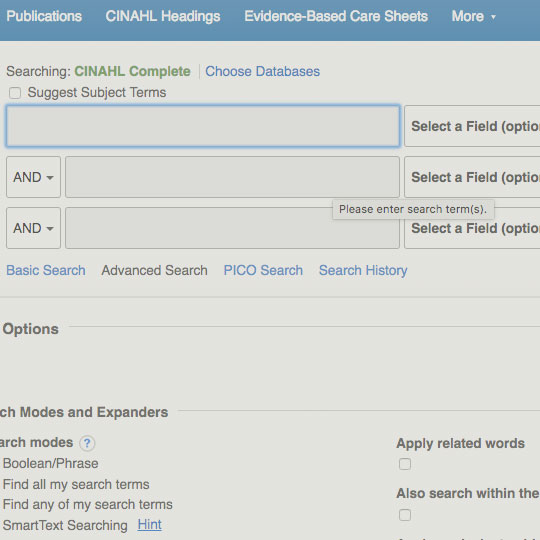This screenshot has height=540, width=540.
Task: Tick the Also search within the checkbox
Action: coord(405,515)
